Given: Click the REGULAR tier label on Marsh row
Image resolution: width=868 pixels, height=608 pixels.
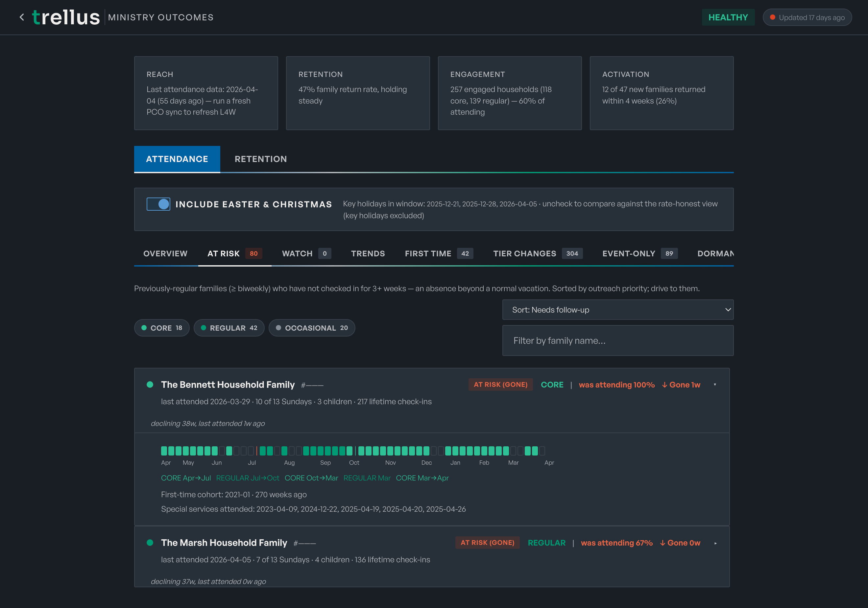Looking at the screenshot, I should point(547,543).
